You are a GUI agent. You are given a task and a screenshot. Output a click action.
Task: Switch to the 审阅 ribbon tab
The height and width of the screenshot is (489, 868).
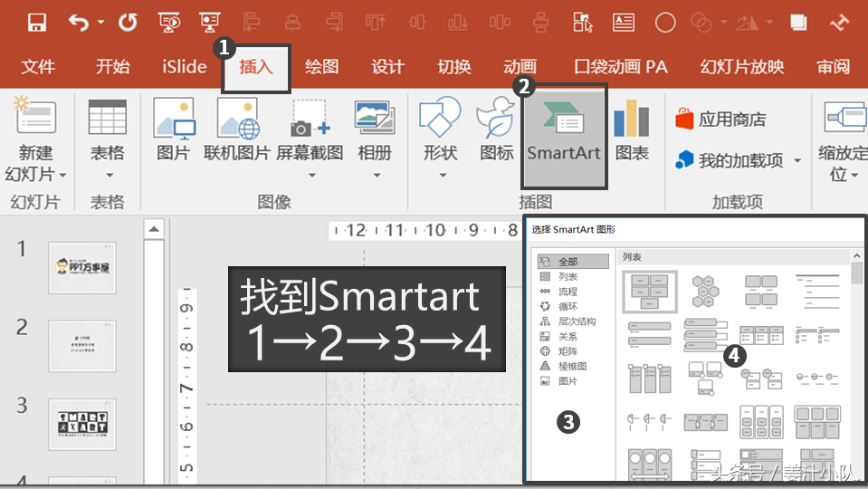coord(833,67)
